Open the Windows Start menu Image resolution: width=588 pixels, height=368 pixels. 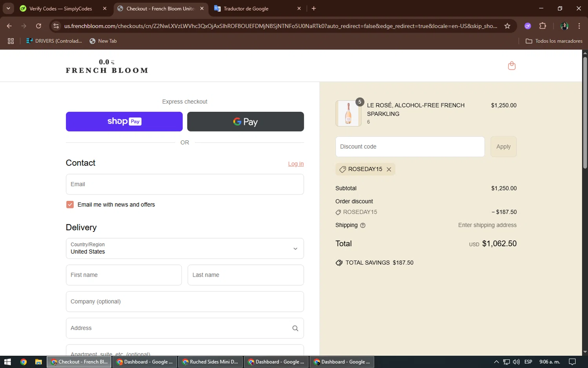[x=7, y=362]
